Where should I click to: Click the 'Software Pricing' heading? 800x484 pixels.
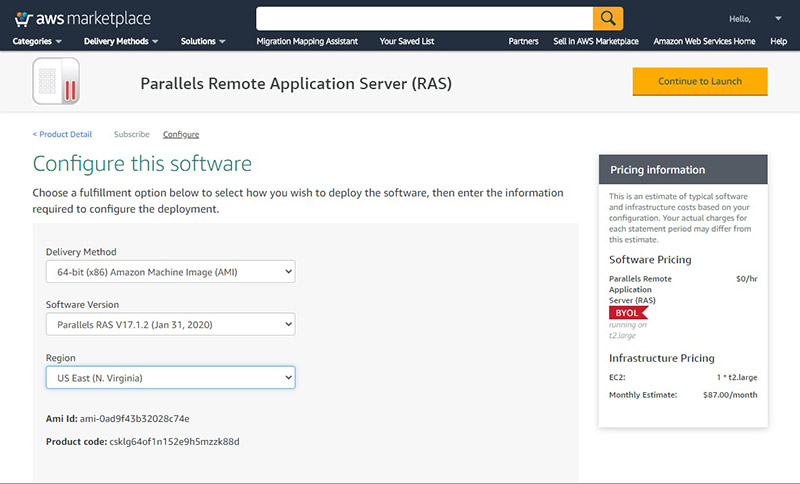[650, 260]
